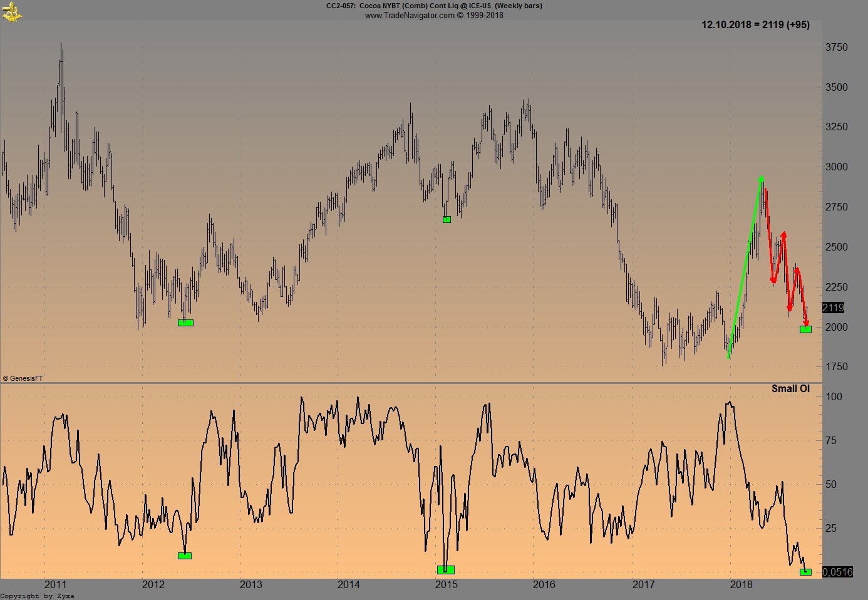Click the 2500 price axis label

click(837, 247)
